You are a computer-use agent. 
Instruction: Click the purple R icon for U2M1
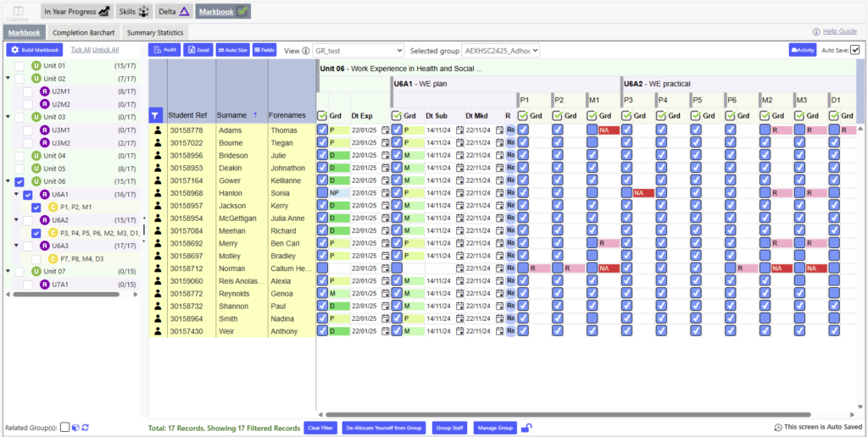click(x=46, y=91)
